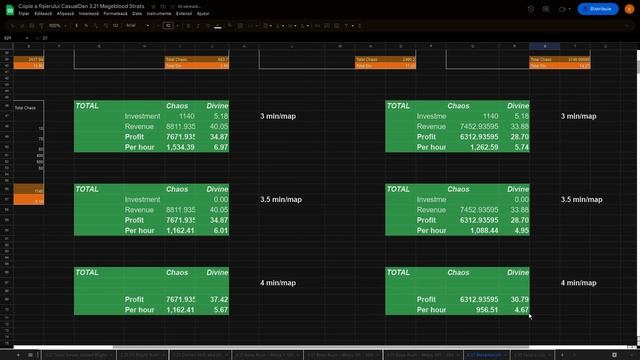
Task: Select the highlighted active sheet tab
Action: pyautogui.click(x=487, y=355)
